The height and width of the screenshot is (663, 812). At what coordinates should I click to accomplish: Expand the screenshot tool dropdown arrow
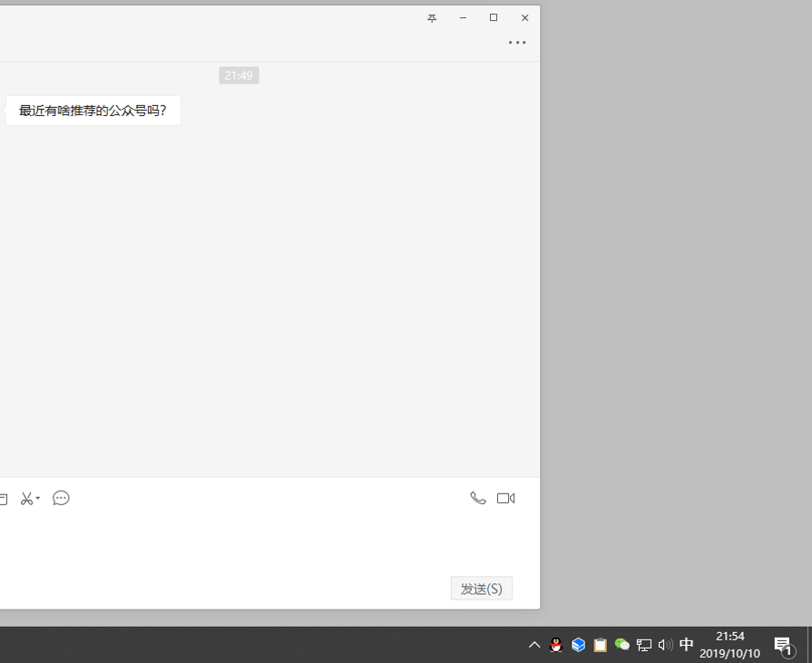(39, 498)
